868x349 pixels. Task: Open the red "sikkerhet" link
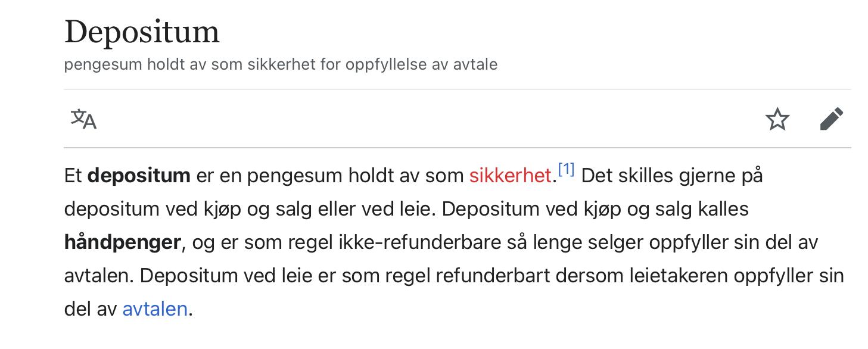tap(510, 176)
